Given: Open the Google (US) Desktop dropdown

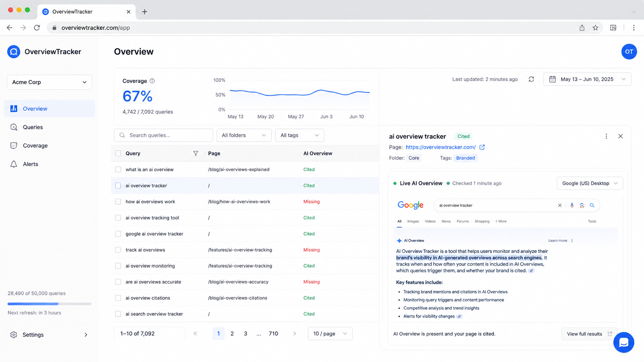Looking at the screenshot, I should (x=590, y=184).
